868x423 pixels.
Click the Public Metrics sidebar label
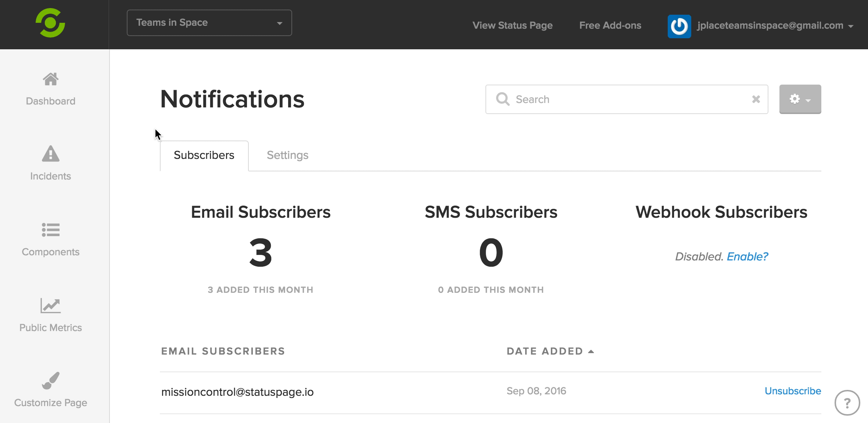(x=51, y=328)
